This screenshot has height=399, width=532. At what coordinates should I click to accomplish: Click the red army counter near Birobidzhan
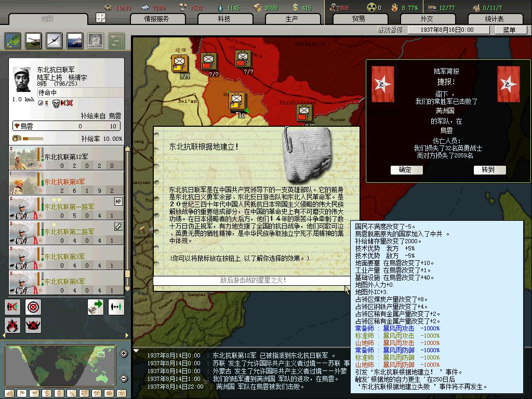304,114
